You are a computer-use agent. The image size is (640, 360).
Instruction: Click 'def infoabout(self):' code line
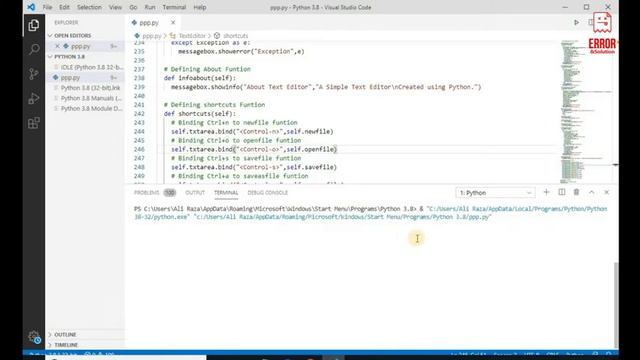[200, 78]
